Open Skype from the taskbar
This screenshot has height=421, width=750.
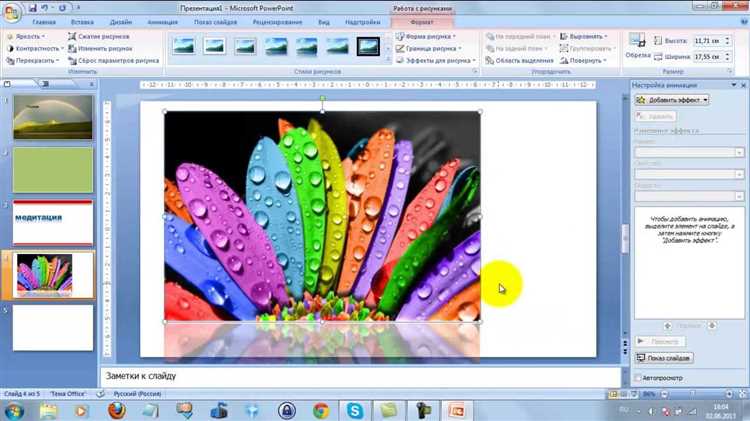click(355, 410)
